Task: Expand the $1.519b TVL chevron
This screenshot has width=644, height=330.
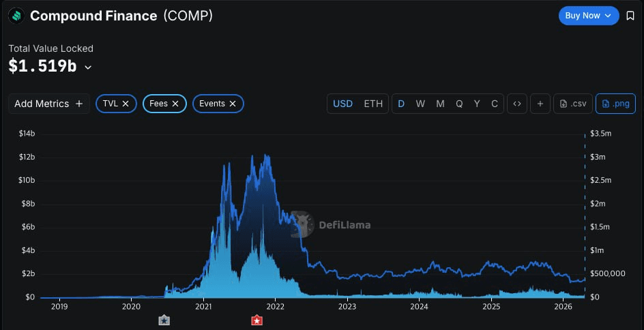Action: (88, 67)
